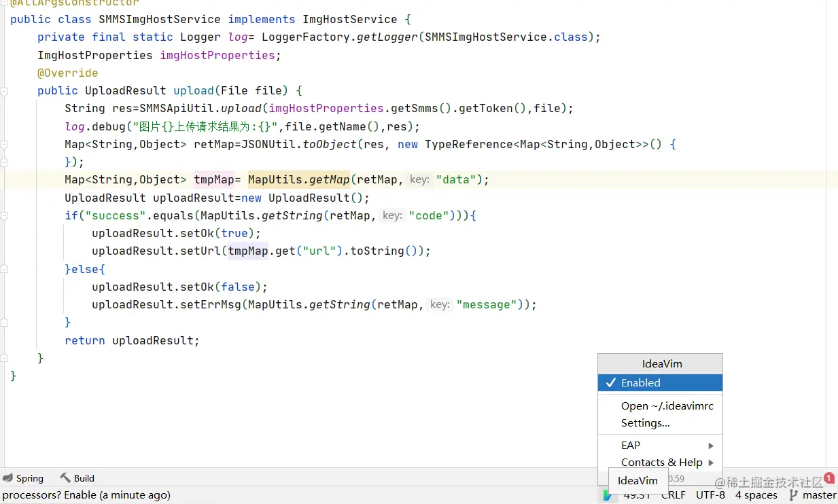Expand the EAP submenu

[x=660, y=445]
